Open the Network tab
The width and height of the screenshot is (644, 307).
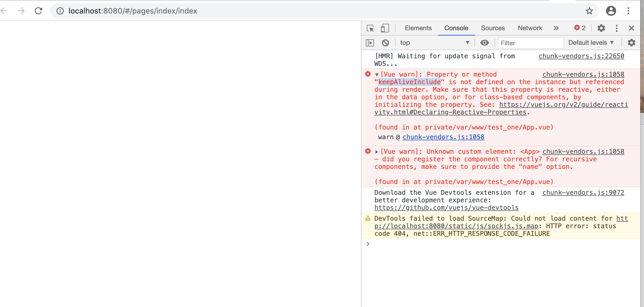point(530,28)
